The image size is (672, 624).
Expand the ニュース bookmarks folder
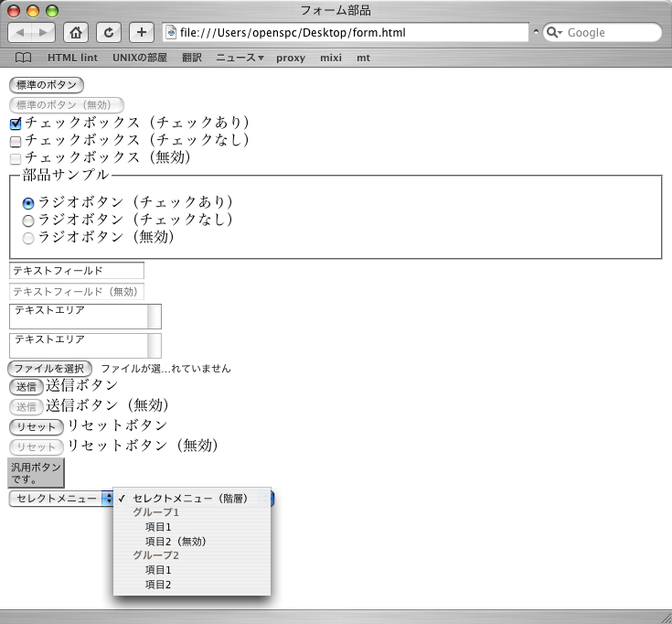240,58
